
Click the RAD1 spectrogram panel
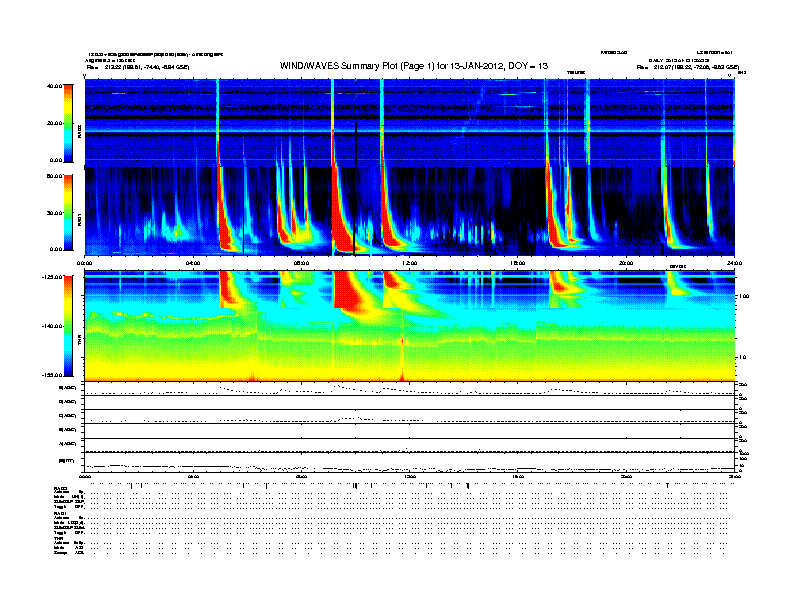409,211
